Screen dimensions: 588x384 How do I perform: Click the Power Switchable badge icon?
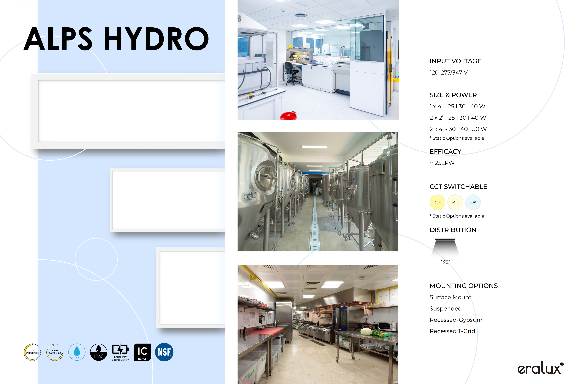pos(55,352)
